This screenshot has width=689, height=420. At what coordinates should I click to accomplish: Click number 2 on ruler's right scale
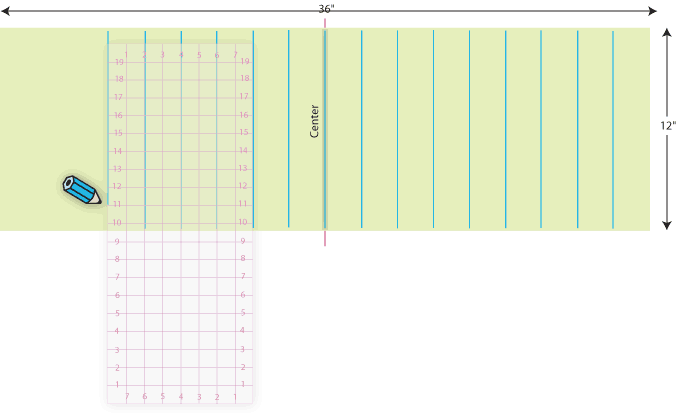[x=243, y=367]
